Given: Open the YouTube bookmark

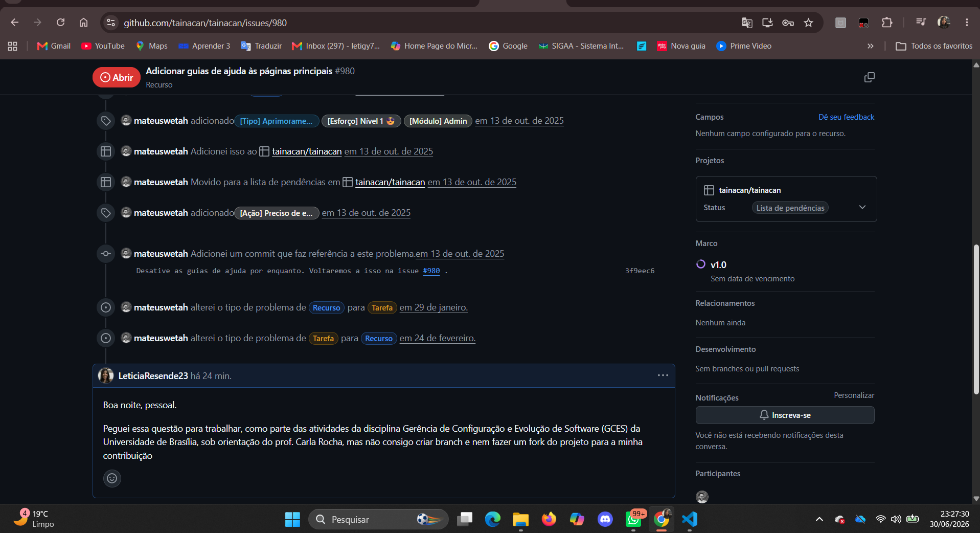Looking at the screenshot, I should click(x=103, y=46).
